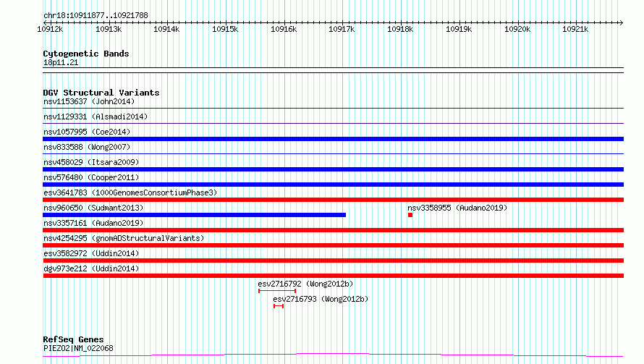Select the nsv3357161 (Audano2019) label
This screenshot has height=364, width=644.
[93, 223]
